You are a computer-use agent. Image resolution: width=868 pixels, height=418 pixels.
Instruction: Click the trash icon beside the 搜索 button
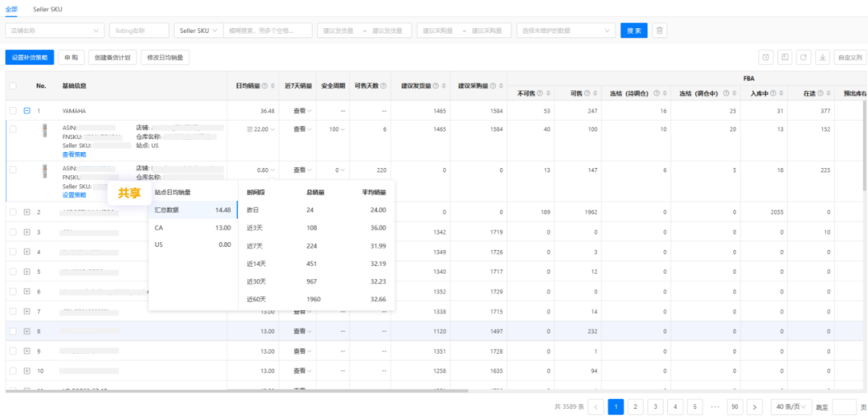tap(659, 31)
